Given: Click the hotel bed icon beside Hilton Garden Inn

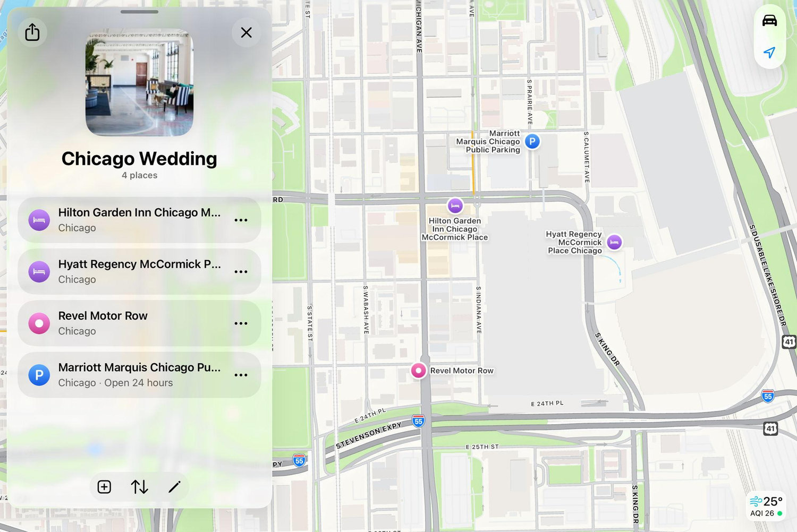Looking at the screenshot, I should (39, 220).
